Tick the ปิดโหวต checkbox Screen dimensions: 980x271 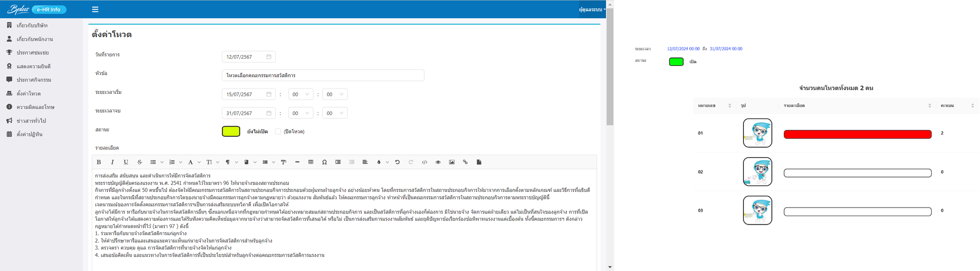278,132
